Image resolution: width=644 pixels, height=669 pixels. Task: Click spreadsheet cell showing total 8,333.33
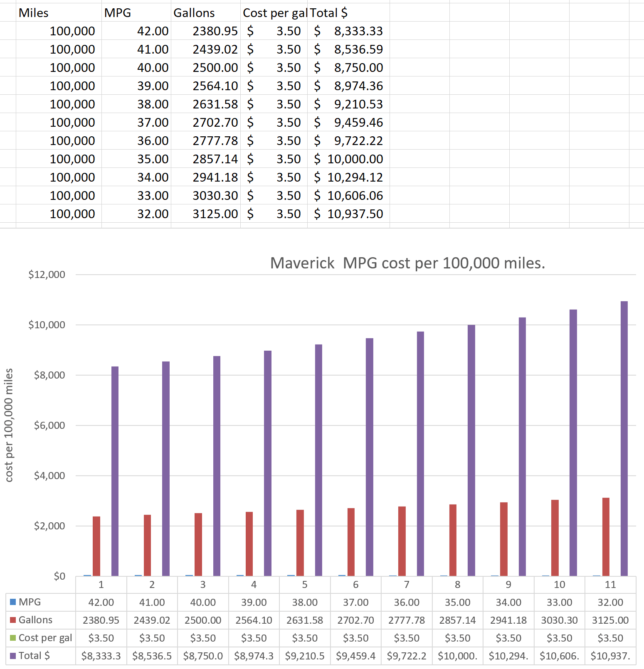pos(348,31)
